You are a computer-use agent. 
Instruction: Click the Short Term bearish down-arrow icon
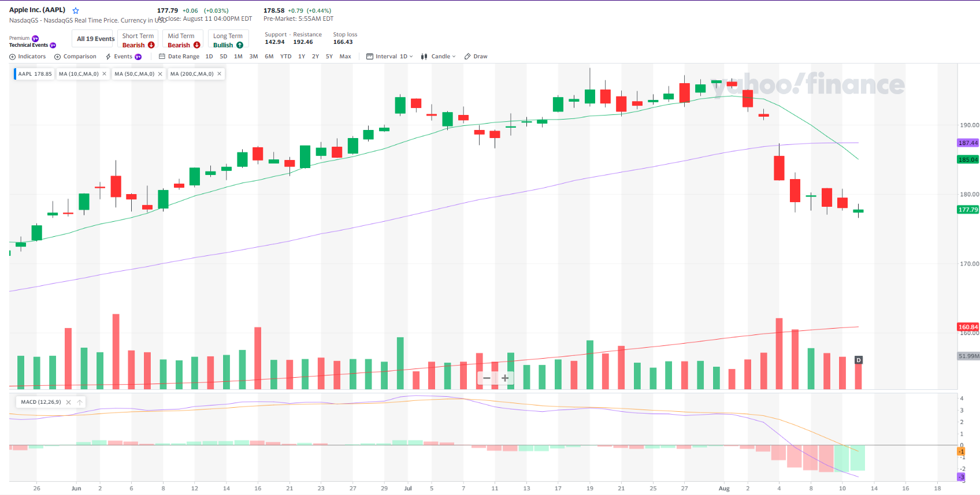(151, 45)
